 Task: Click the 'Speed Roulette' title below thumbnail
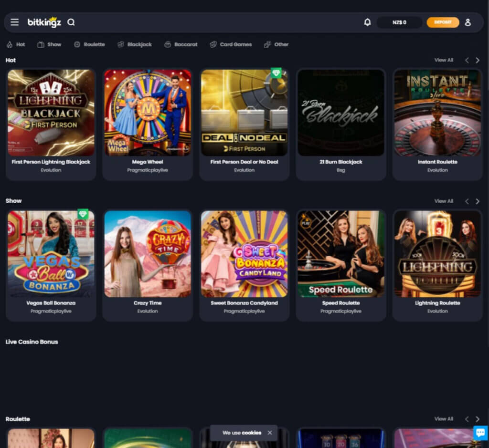point(341,303)
